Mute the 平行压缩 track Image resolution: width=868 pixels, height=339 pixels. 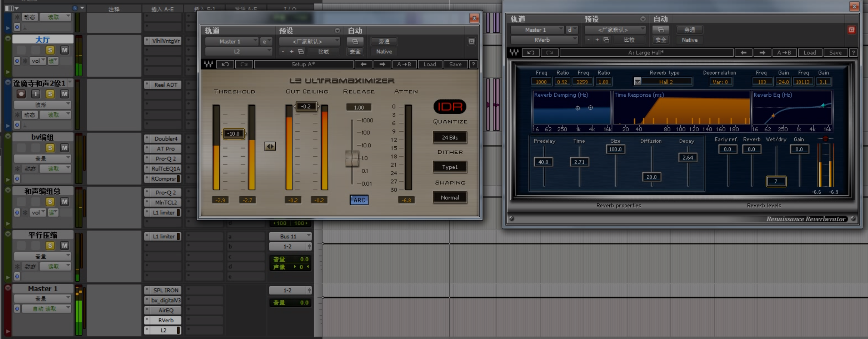click(x=64, y=246)
